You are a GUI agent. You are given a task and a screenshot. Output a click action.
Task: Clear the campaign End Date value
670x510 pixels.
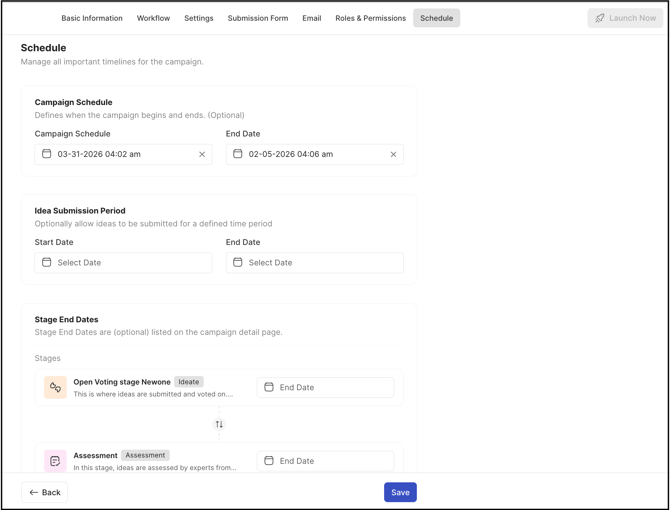(393, 155)
